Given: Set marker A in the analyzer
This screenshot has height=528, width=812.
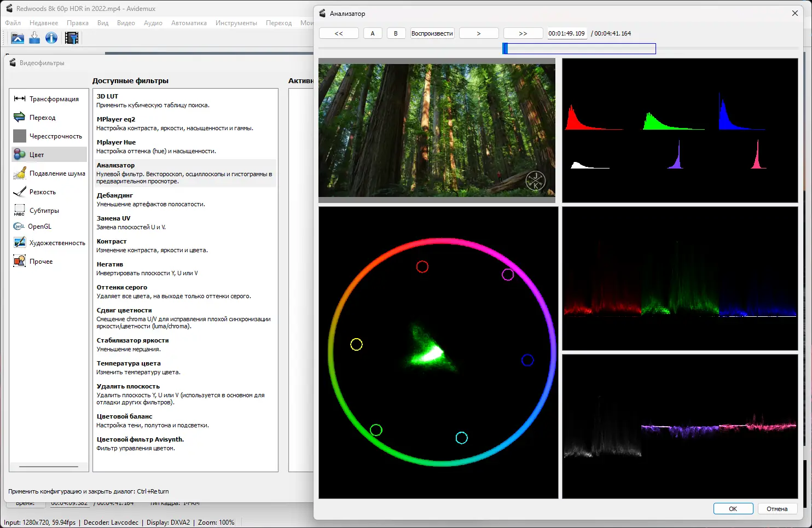Looking at the screenshot, I should click(x=373, y=33).
